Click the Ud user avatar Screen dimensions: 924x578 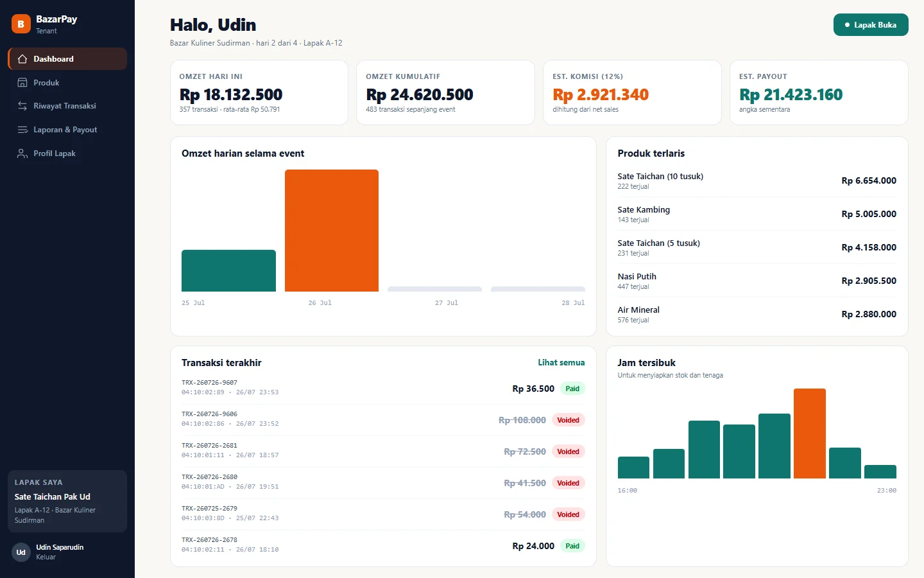click(21, 552)
